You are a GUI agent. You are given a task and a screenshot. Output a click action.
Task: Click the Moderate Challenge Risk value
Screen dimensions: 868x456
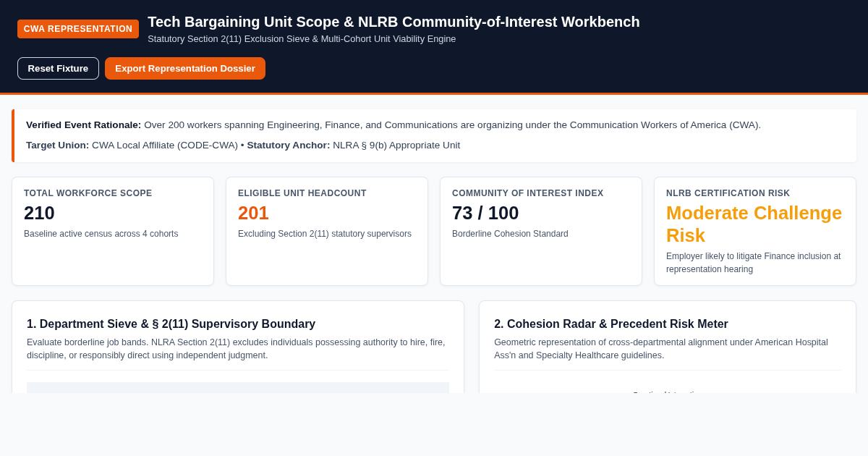[x=754, y=224]
